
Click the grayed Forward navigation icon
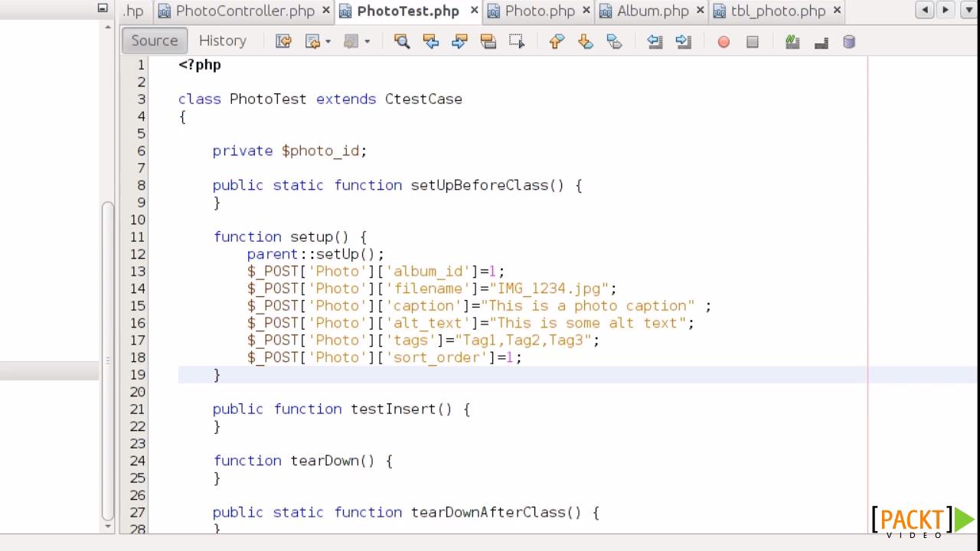tap(351, 41)
